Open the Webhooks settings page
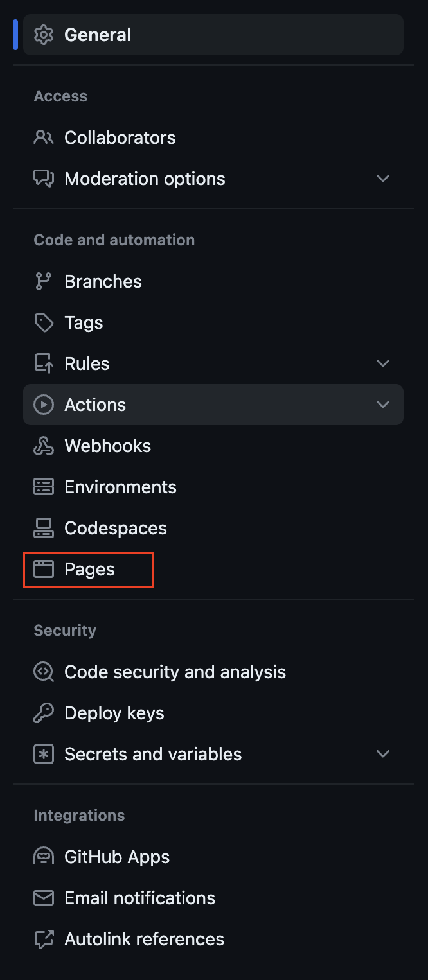 pyautogui.click(x=213, y=446)
